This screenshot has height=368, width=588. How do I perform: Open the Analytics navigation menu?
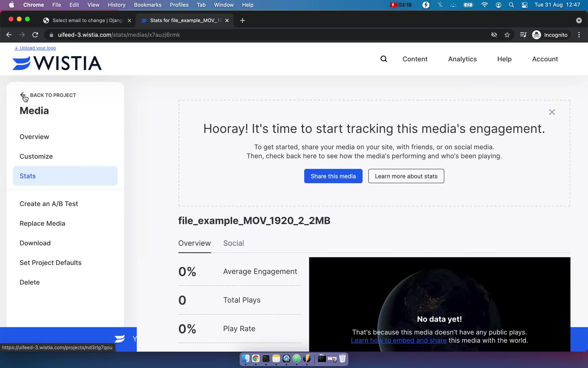point(462,59)
